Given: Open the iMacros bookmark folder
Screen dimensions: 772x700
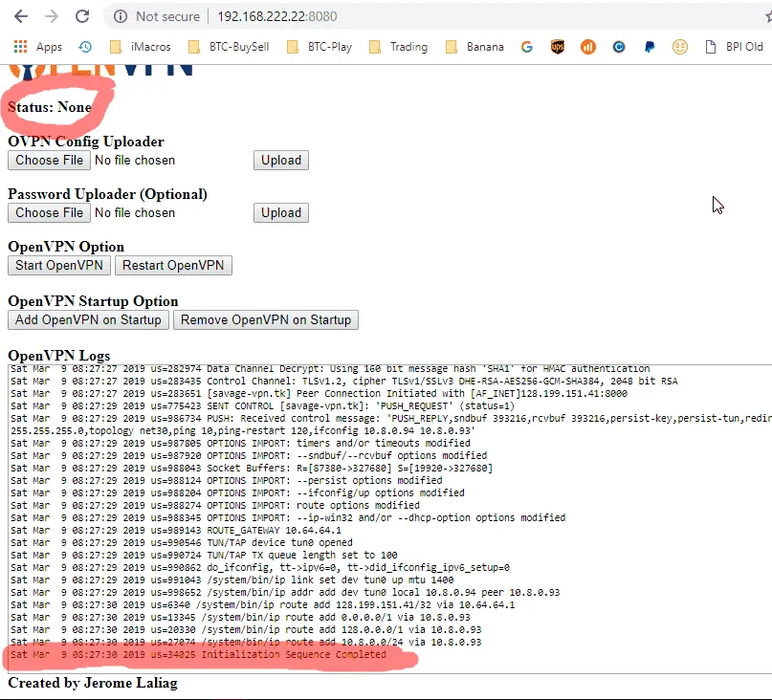Looking at the screenshot, I should point(141,47).
